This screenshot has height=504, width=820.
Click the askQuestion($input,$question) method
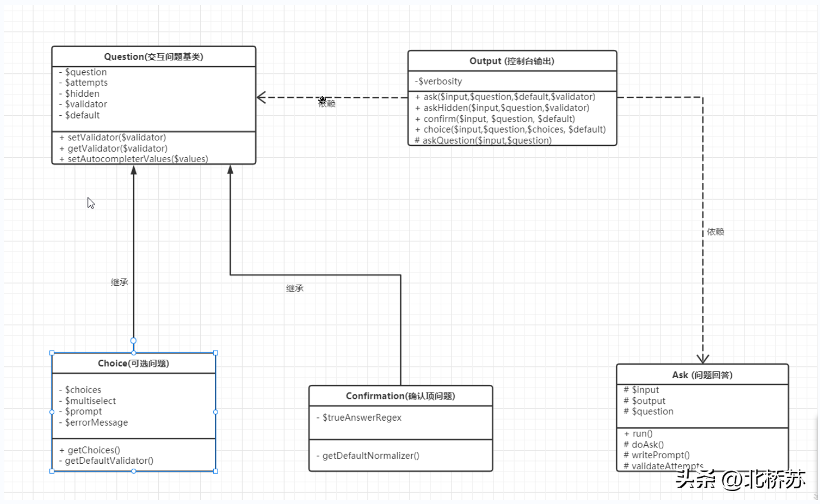point(483,140)
